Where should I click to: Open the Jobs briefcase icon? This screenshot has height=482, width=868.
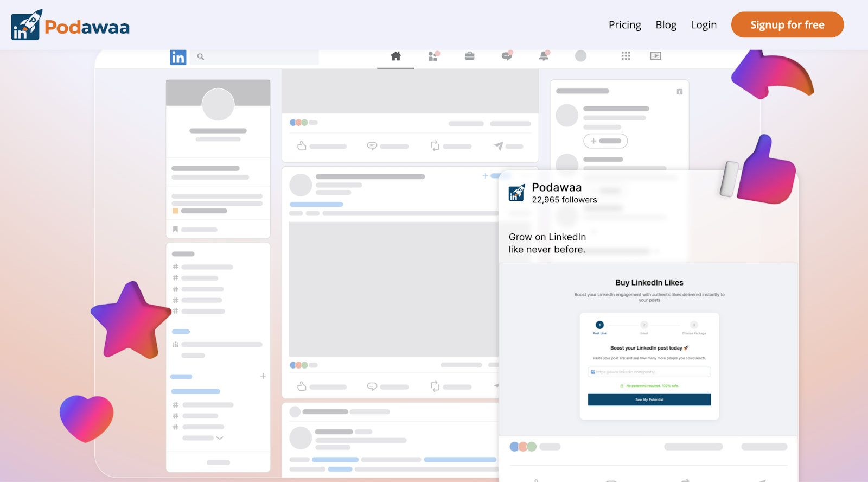470,56
